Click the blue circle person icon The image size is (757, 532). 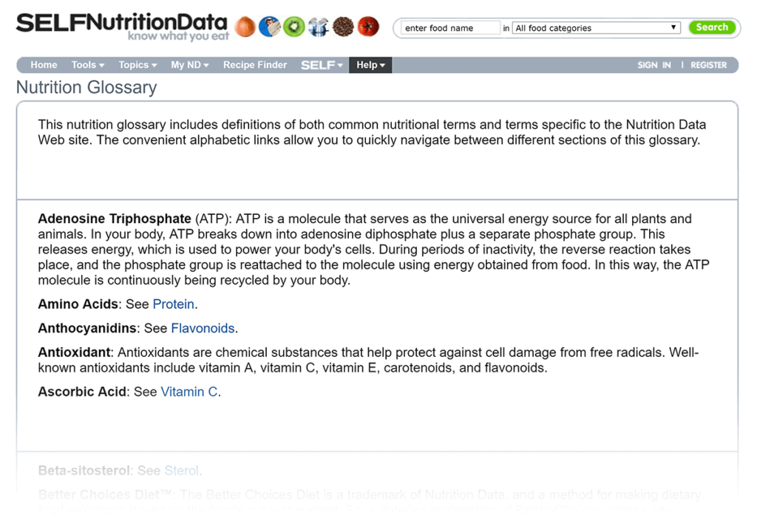269,27
